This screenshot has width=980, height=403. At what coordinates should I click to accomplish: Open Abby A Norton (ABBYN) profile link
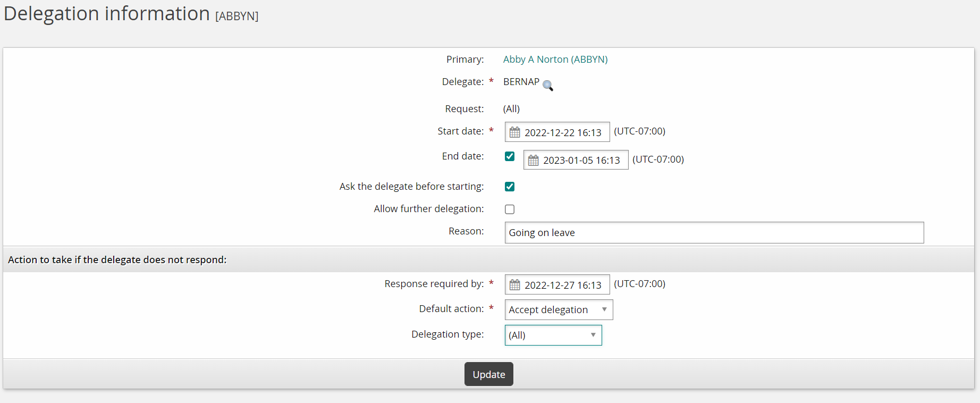pos(555,60)
